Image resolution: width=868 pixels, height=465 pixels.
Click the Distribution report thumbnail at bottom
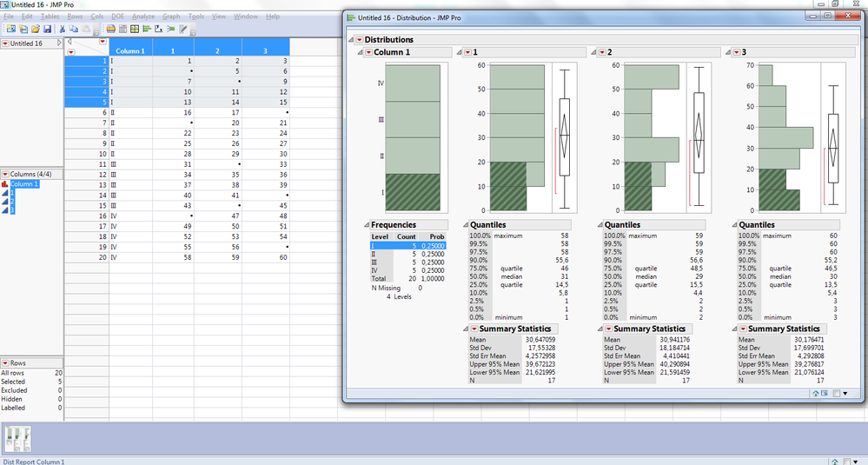click(17, 439)
